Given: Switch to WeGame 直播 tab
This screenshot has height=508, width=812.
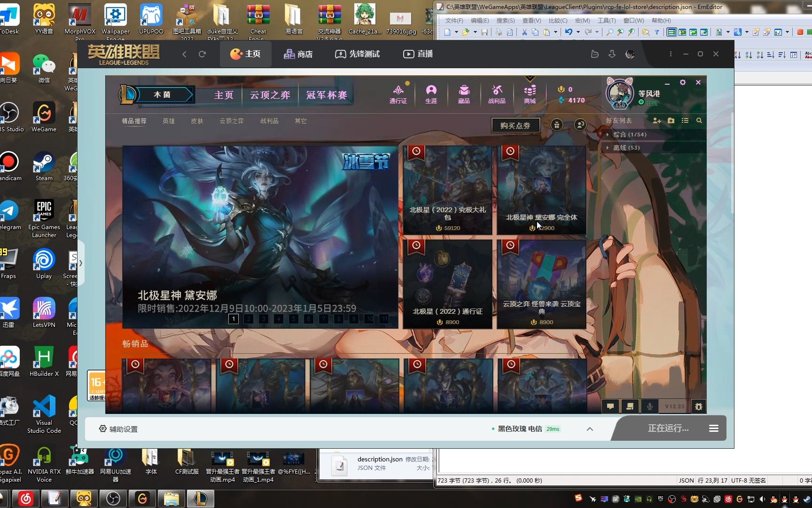Looking at the screenshot, I should coord(418,54).
